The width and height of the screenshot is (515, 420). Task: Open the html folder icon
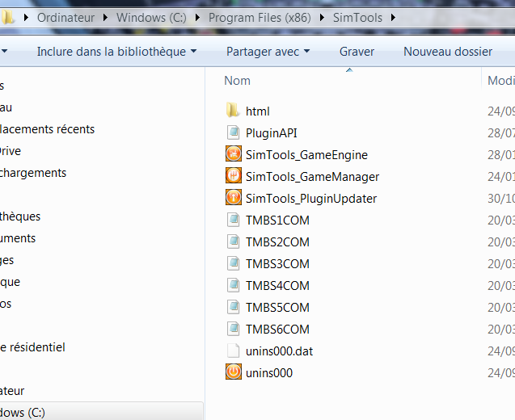(x=233, y=111)
